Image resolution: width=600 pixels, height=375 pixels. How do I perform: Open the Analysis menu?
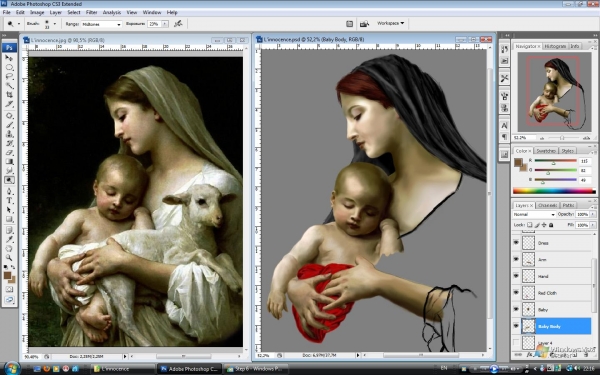click(x=112, y=13)
